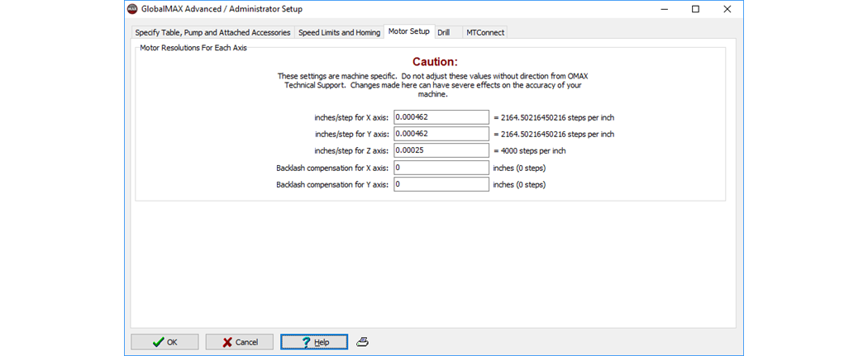Click the printer icon beside Help

tap(362, 342)
